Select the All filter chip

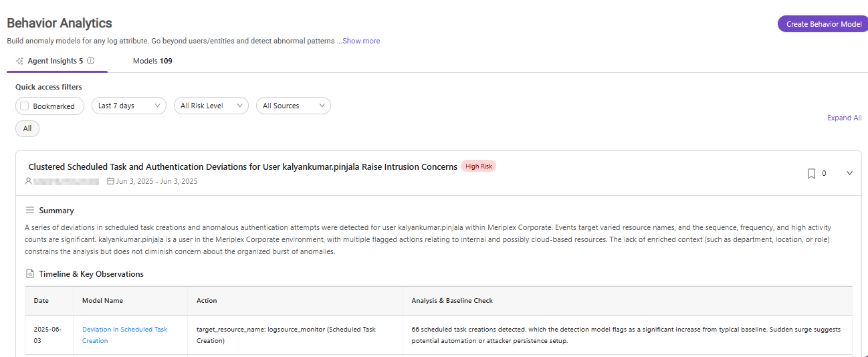[x=27, y=128]
